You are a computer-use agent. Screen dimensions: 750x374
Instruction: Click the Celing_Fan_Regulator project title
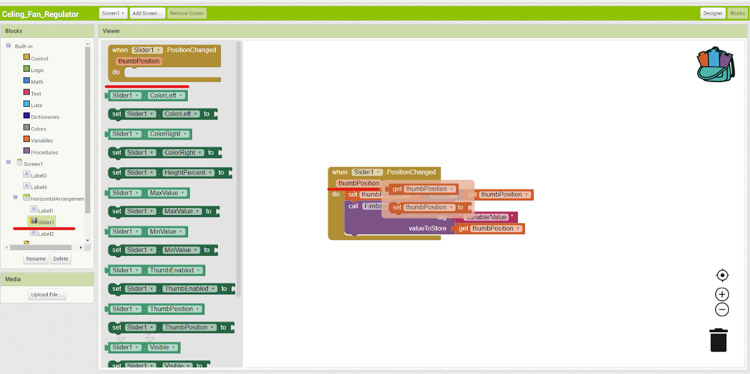pyautogui.click(x=40, y=14)
